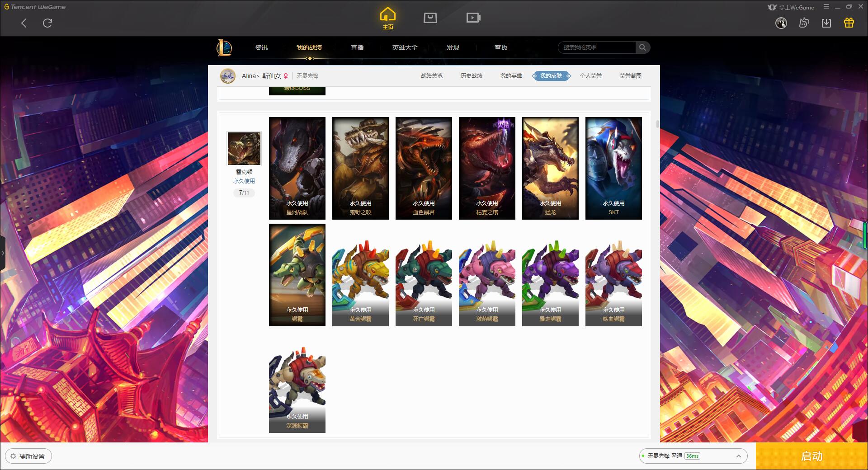Open the 星河战队 skin card

(x=297, y=168)
